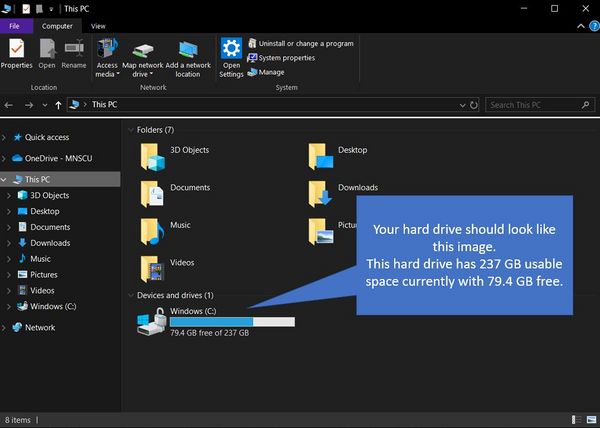This screenshot has width=600, height=428.
Task: Open the blue Help question icon
Action: pos(594,26)
